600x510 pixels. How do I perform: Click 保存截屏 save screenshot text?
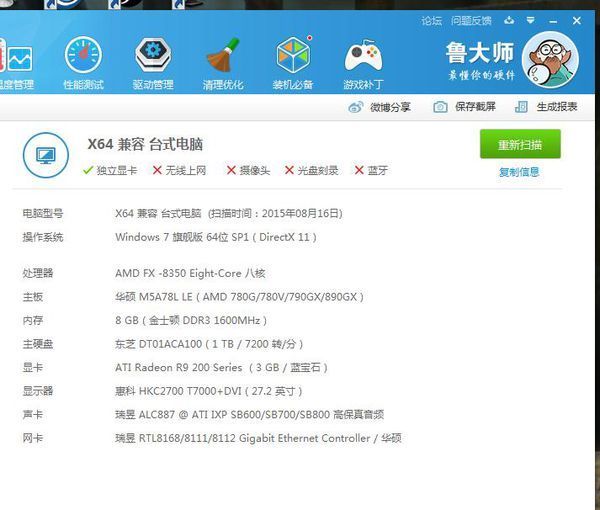475,107
